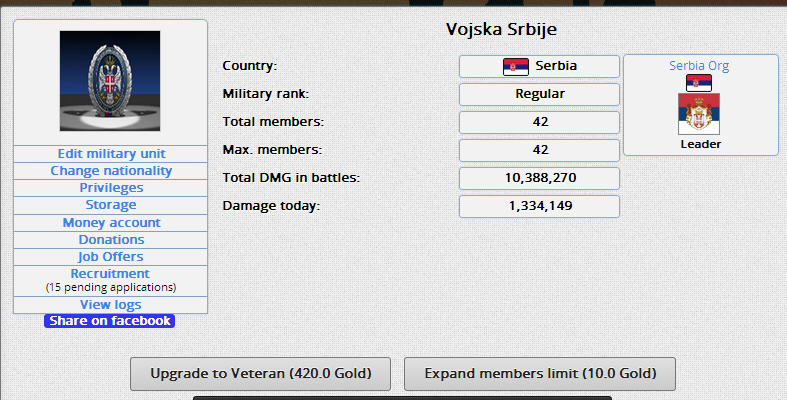The image size is (787, 400).
Task: Select Change nationality option
Action: [x=111, y=171]
